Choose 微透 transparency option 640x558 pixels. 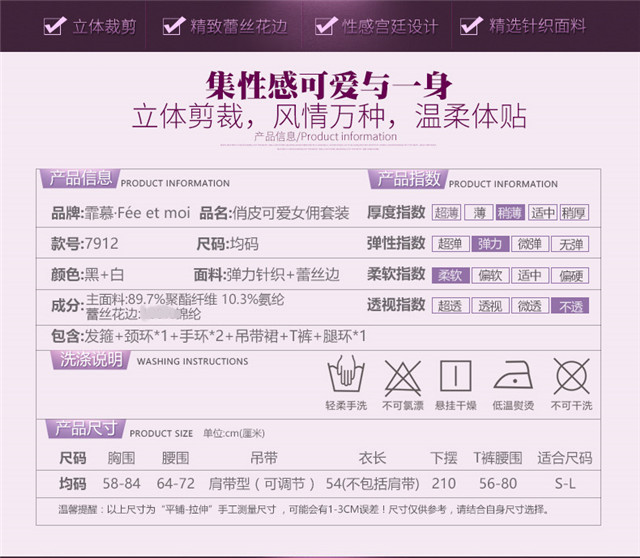pos(530,306)
